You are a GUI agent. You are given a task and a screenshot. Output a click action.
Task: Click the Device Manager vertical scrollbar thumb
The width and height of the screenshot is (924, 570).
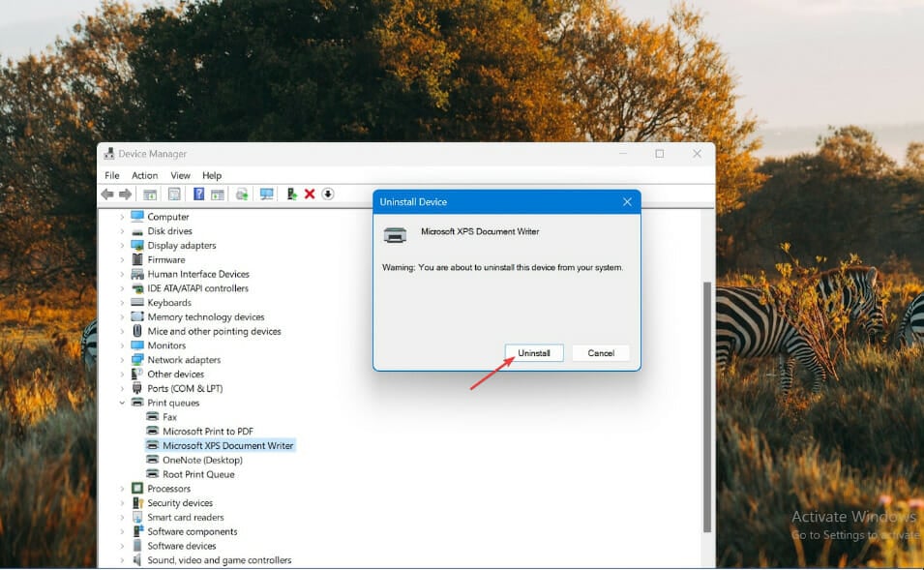point(706,406)
